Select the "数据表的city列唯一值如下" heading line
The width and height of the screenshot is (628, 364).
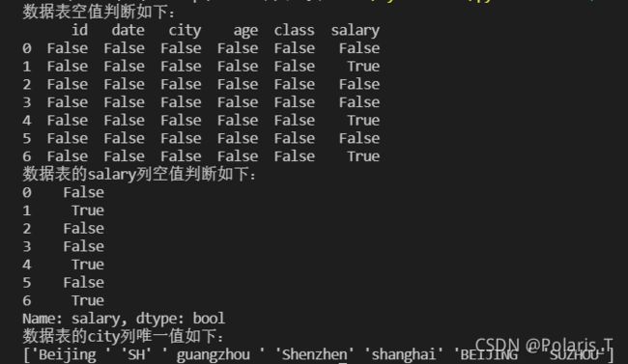point(123,336)
